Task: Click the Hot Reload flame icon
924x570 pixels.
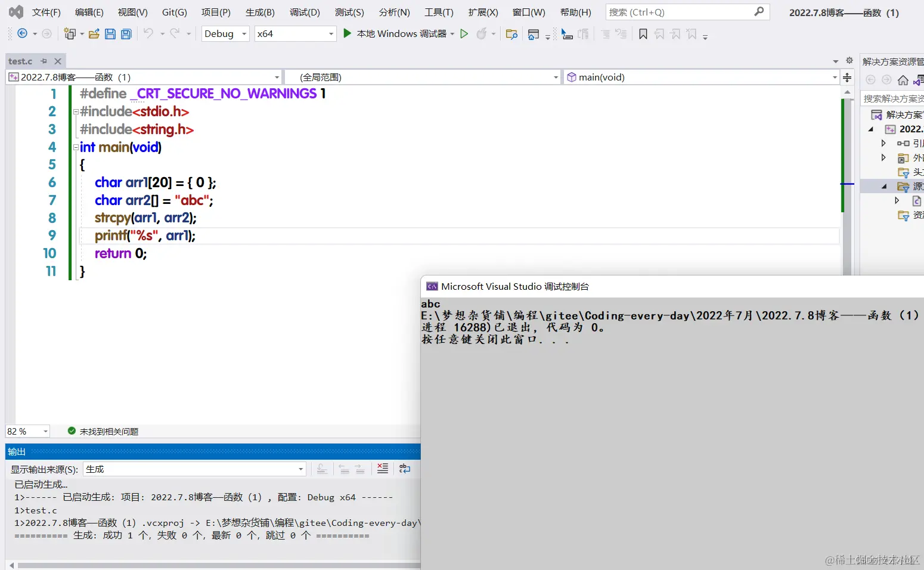Action: 482,34
